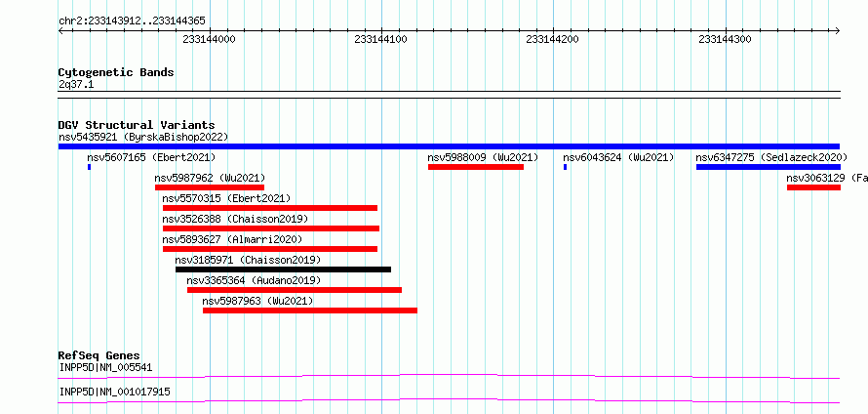This screenshot has height=414, width=868.
Task: Click the 233144300 ruler position label
Action: pyautogui.click(x=725, y=40)
